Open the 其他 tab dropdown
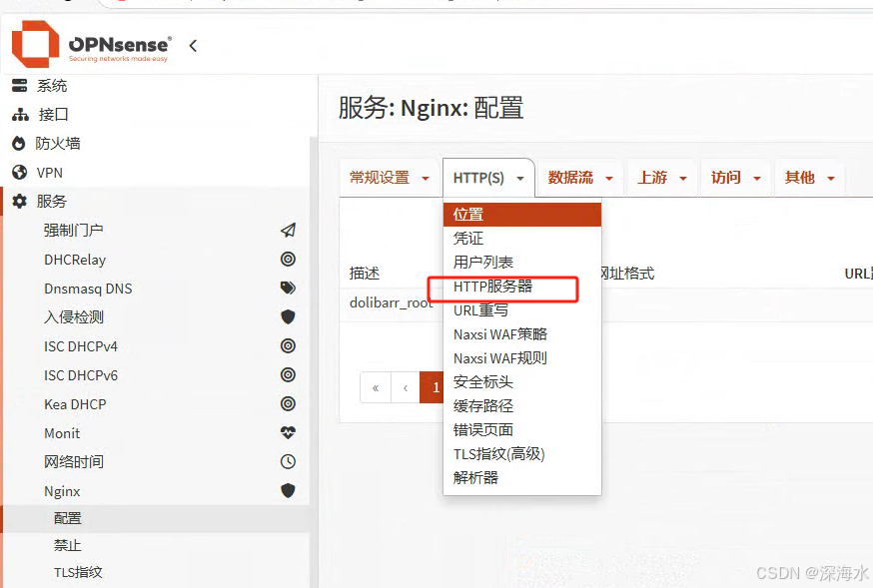This screenshot has height=588, width=873. [x=809, y=178]
